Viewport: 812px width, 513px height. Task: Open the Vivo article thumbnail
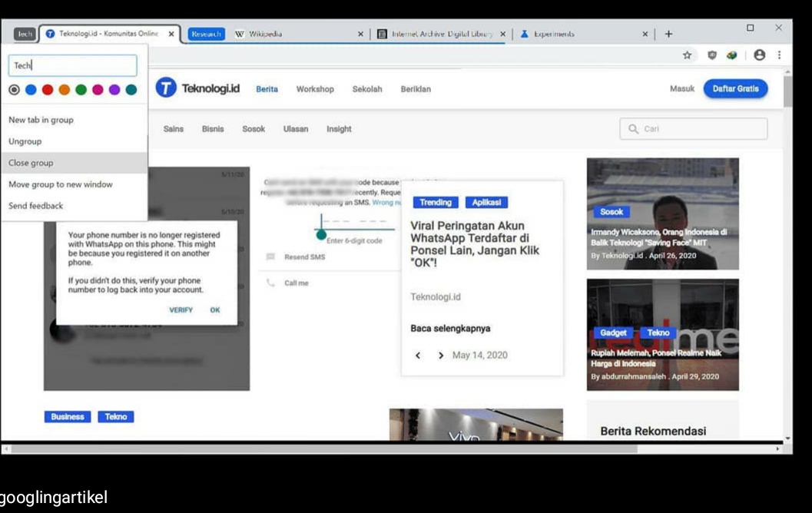[x=476, y=425]
